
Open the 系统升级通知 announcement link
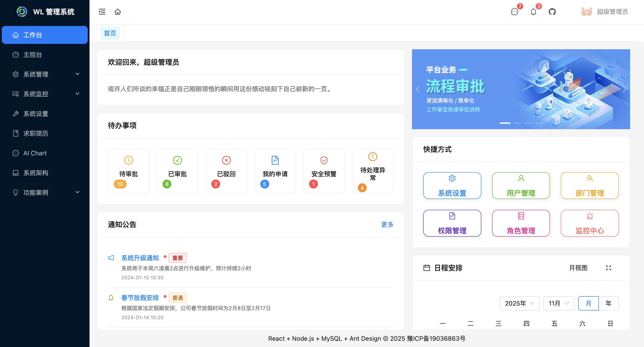pos(140,258)
